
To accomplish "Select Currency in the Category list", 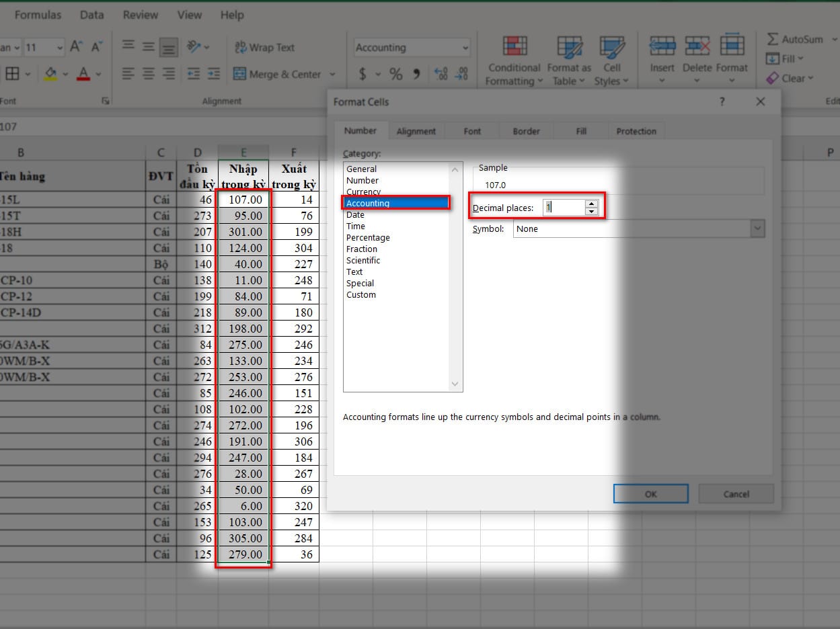I will pos(363,192).
